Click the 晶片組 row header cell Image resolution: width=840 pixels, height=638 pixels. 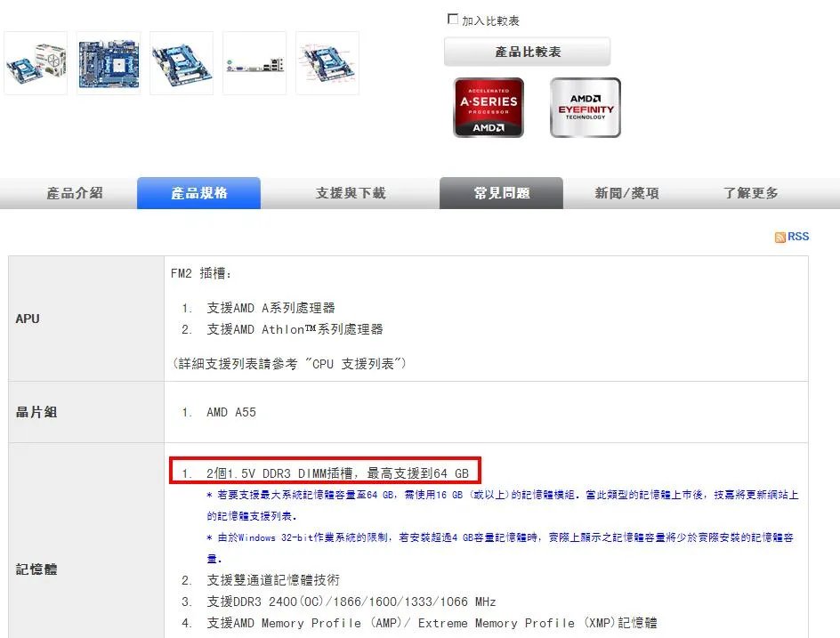point(36,412)
